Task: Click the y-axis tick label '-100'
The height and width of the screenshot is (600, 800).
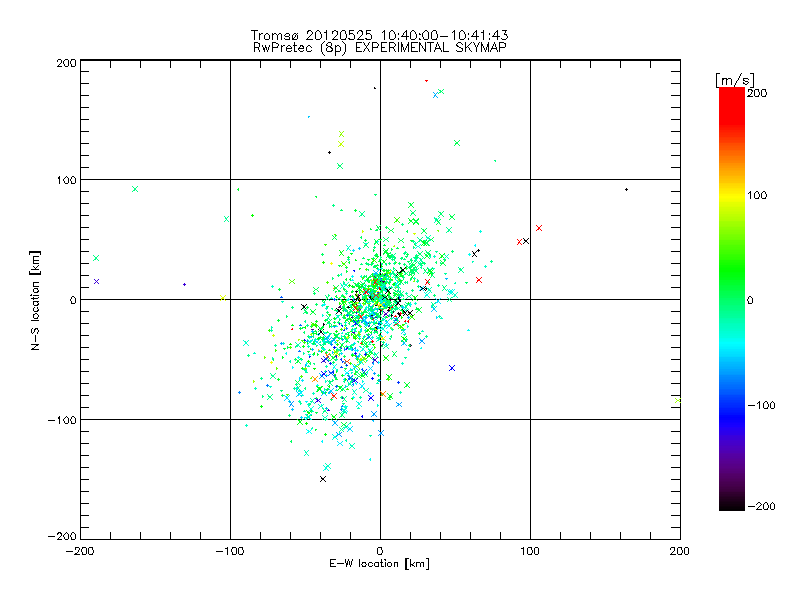Action: pos(62,420)
